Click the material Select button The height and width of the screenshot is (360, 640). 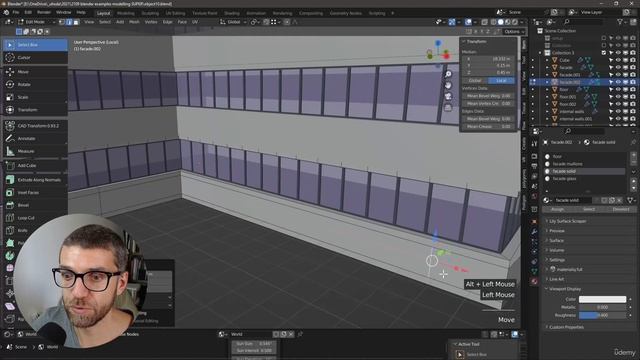point(589,209)
